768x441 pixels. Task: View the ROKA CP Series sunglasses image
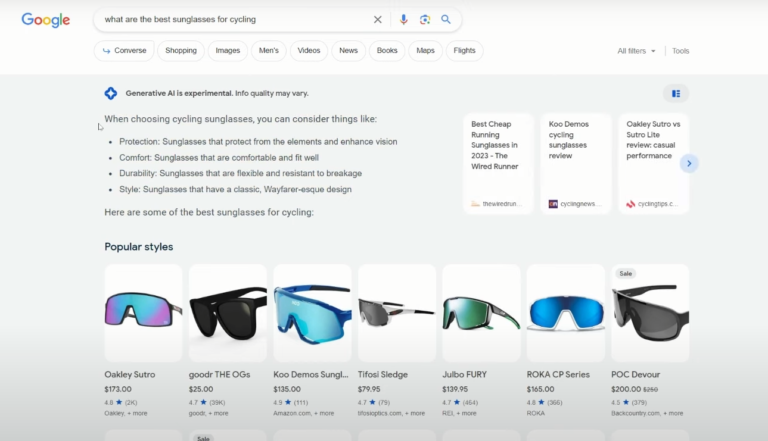(x=565, y=312)
